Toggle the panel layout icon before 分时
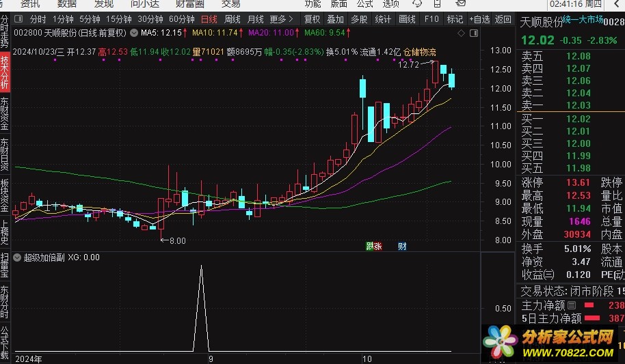The height and width of the screenshot is (364, 625). pos(18,19)
